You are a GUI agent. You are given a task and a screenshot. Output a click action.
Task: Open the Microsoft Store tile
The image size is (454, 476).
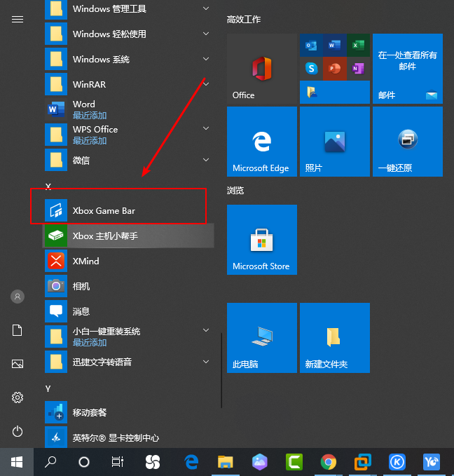(x=262, y=240)
